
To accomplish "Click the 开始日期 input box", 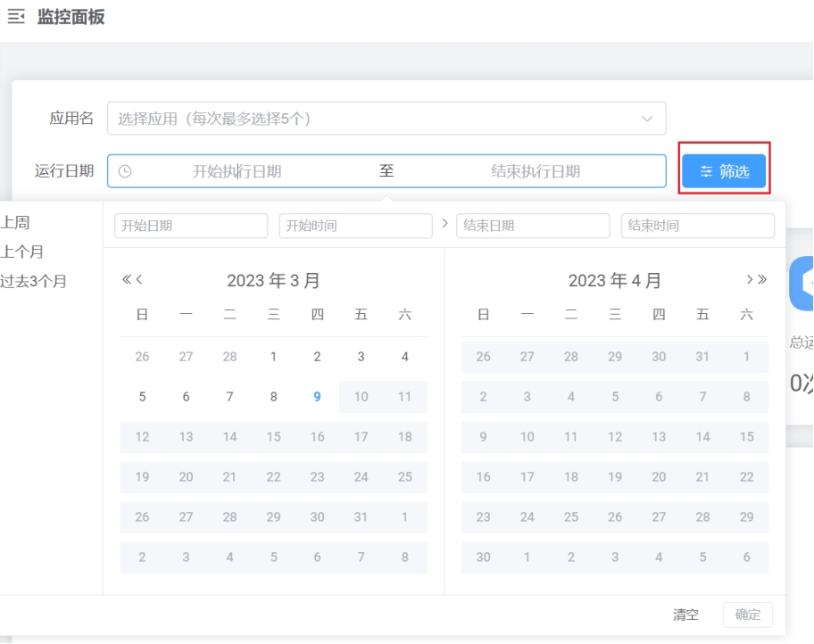I will [191, 226].
